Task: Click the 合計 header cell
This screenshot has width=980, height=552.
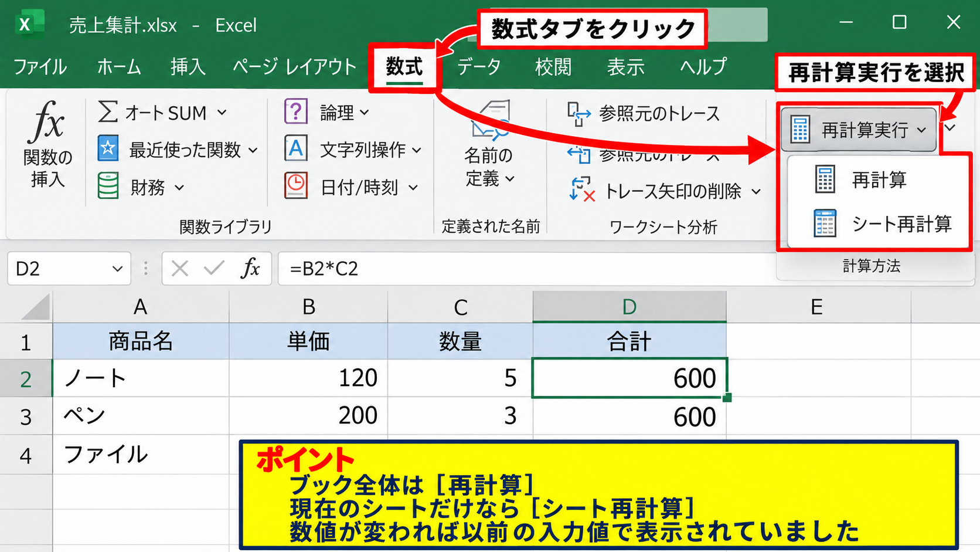Action: 629,341
